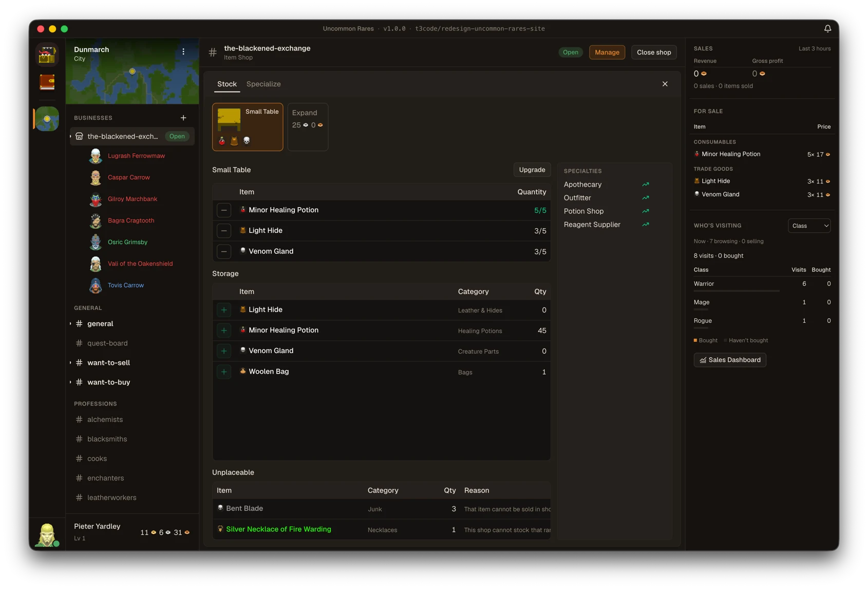
Task: Close the Stock panel with X
Action: tap(665, 84)
